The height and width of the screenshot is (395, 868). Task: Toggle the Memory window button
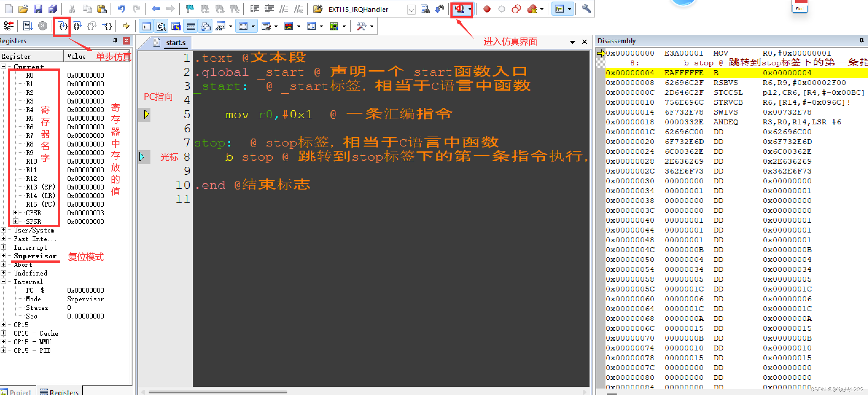coord(243,26)
